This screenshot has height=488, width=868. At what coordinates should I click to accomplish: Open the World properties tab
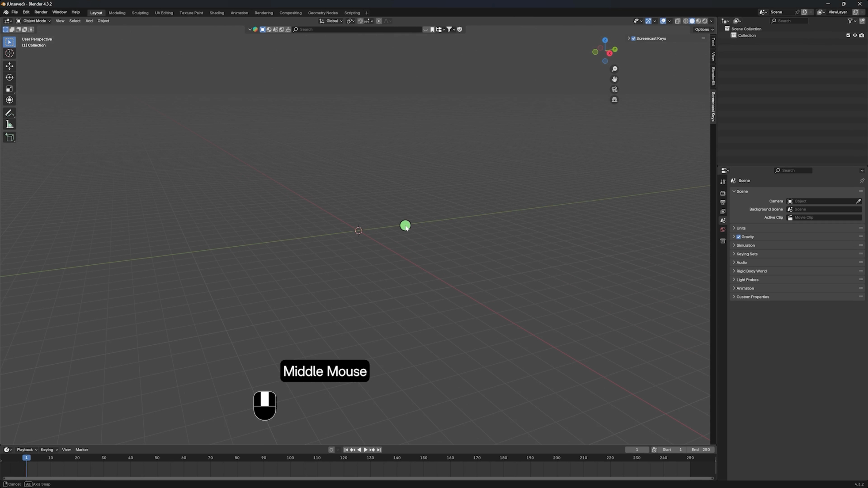click(723, 229)
